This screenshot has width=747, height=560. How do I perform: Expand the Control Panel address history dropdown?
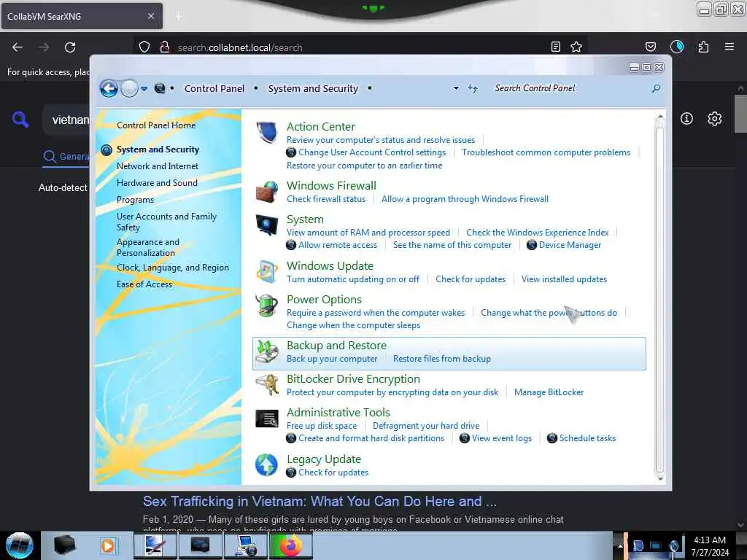456,88
